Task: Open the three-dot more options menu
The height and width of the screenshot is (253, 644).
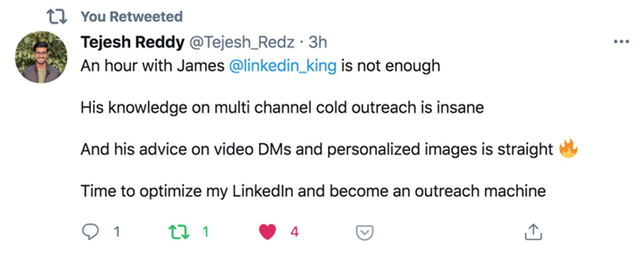Action: coord(621,41)
